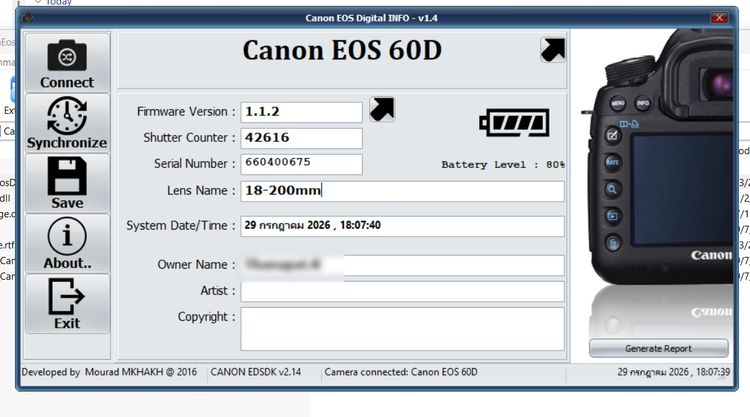The width and height of the screenshot is (750, 417).
Task: Click the 'Owner Name :' label
Action: point(197,265)
